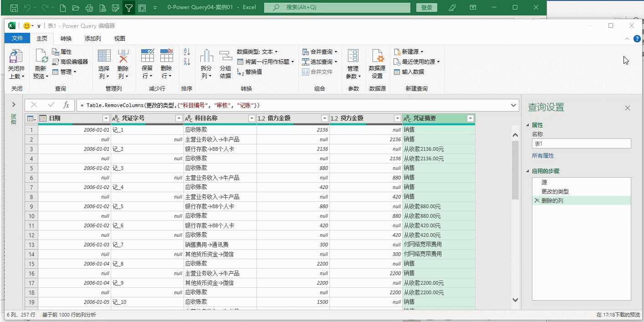Click the 删除列 (Remove Columns) icon
644x322 pixels.
[123, 56]
